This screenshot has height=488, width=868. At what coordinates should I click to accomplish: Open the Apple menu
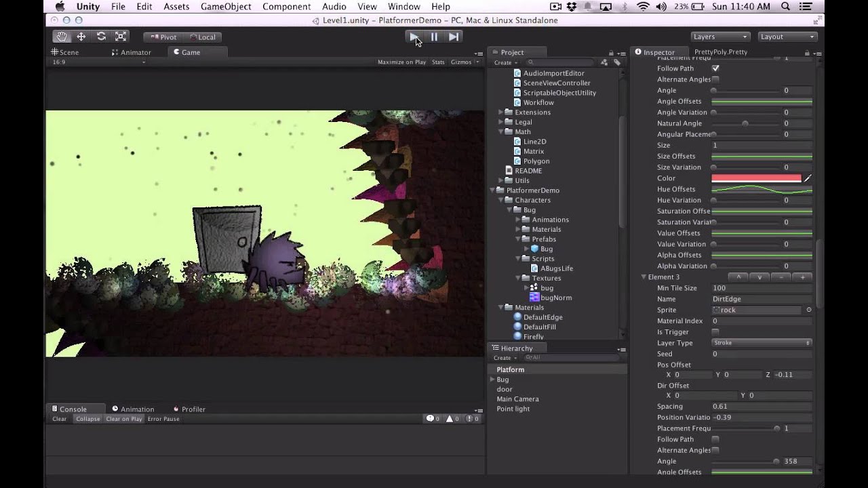(60, 7)
